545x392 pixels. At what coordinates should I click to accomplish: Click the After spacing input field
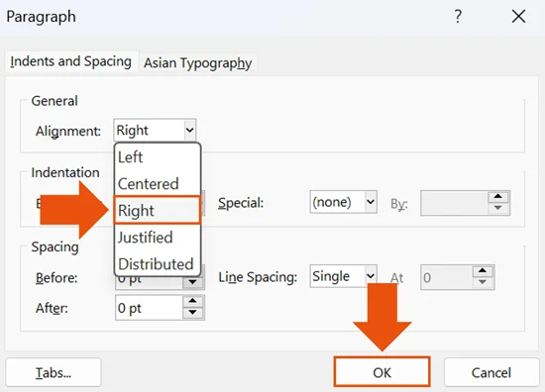click(x=149, y=308)
